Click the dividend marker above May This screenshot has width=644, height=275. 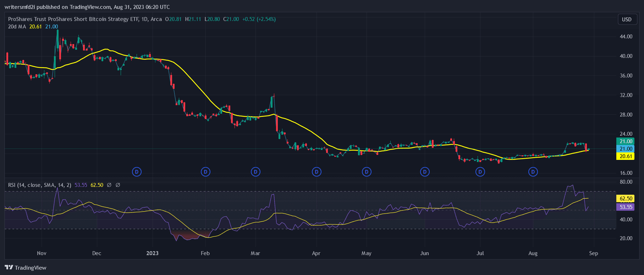(367, 172)
